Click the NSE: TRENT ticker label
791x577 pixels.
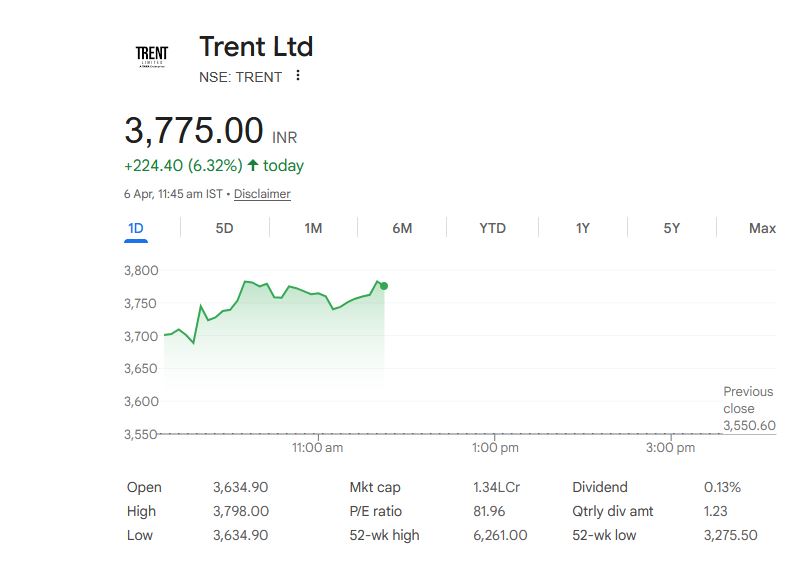(240, 77)
